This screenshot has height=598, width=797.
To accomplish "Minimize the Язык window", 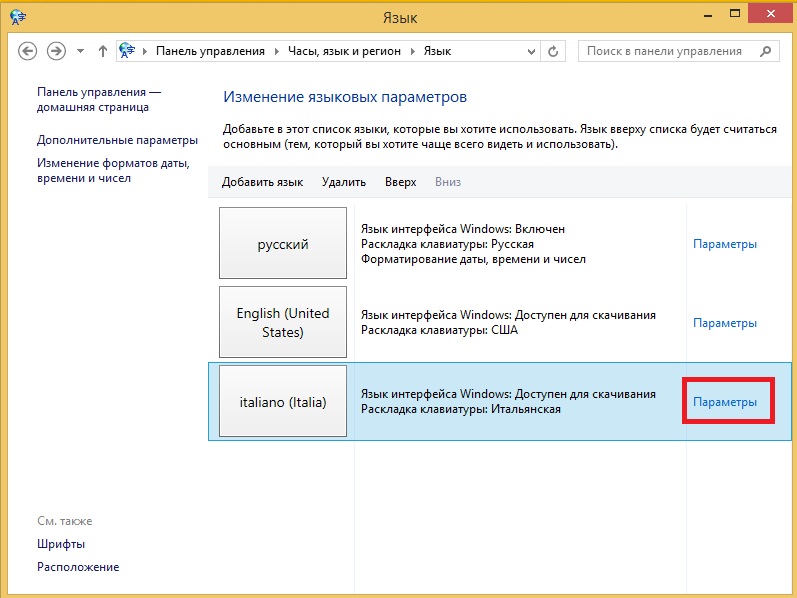I will [708, 15].
